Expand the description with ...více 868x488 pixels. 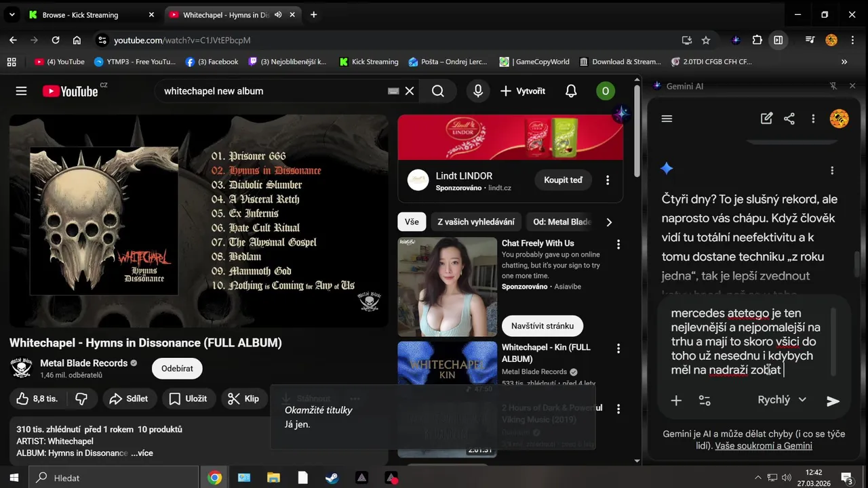point(142,453)
